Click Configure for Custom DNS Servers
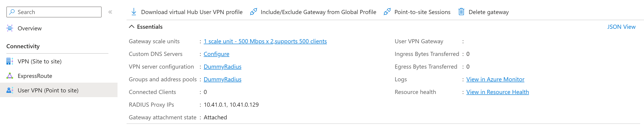This screenshot has width=644, height=125. coord(216,54)
